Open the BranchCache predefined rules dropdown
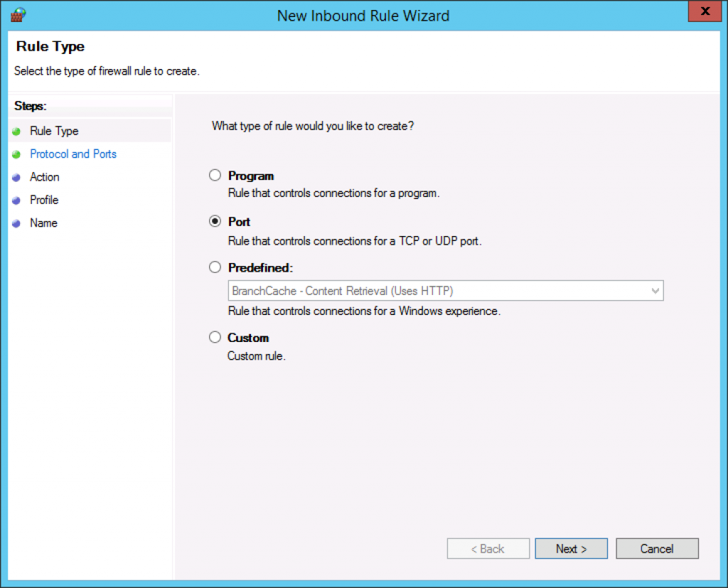 655,291
